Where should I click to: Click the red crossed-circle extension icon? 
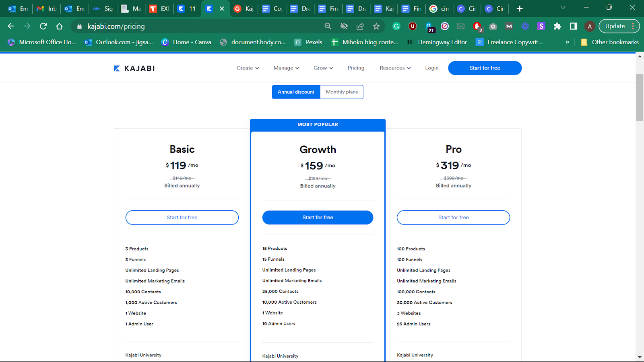(445, 26)
